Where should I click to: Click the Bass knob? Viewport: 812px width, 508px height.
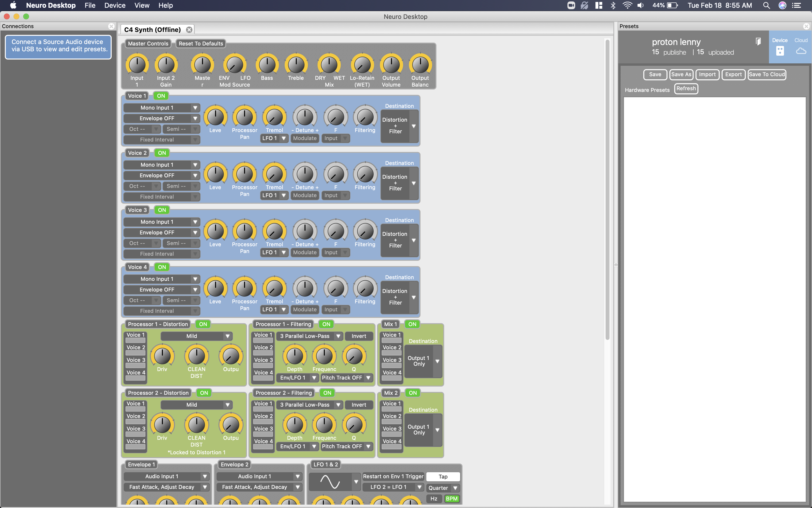click(267, 65)
